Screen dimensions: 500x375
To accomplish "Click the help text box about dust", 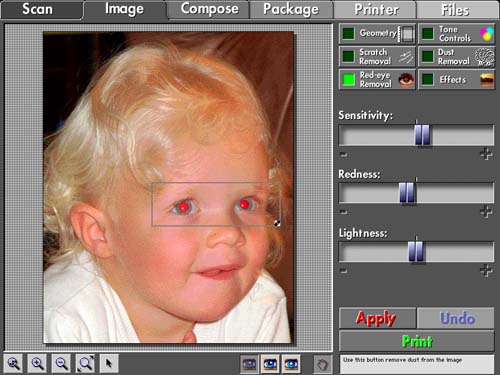I will point(417,364).
